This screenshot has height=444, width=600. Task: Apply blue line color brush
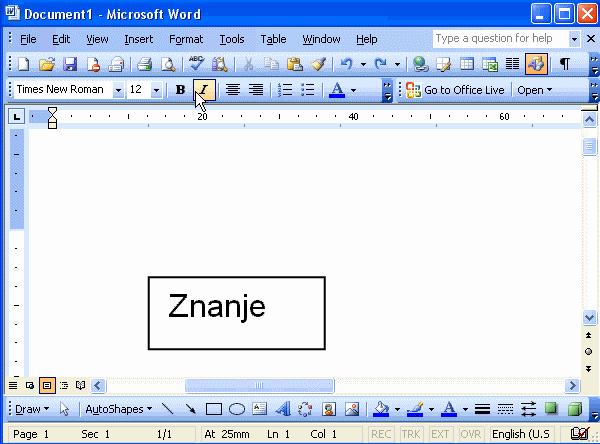(x=415, y=409)
